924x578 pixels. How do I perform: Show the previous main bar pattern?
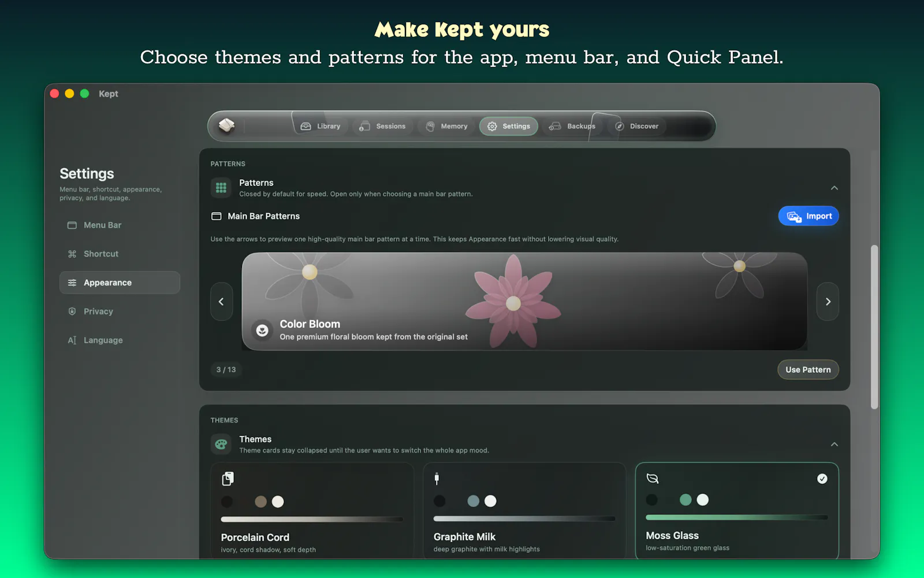222,302
